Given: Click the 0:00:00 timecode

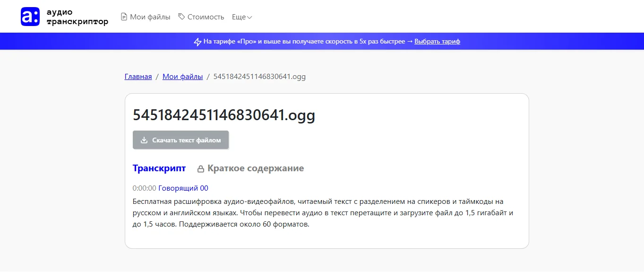Looking at the screenshot, I should (144, 188).
